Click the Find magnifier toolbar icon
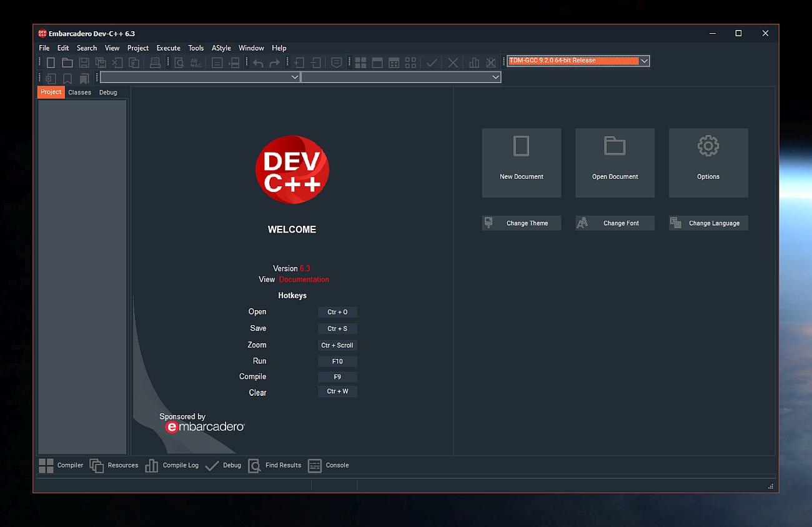The image size is (812, 527). click(179, 63)
